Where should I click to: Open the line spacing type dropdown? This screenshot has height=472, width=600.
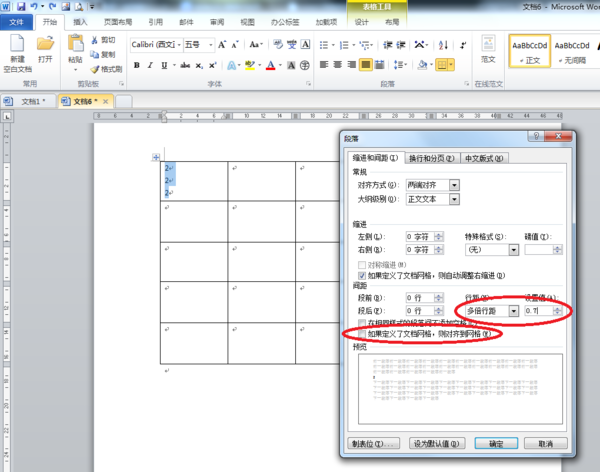514,311
